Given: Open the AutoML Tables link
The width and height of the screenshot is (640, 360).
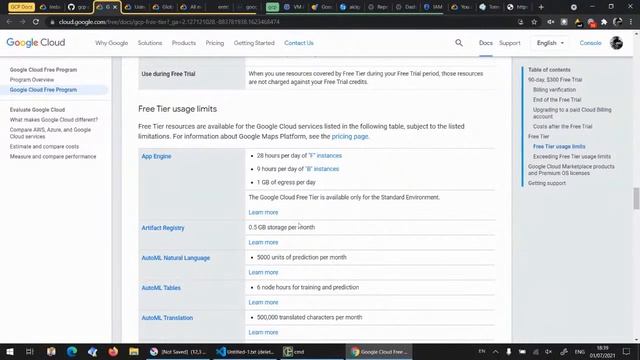Looking at the screenshot, I should click(x=161, y=288).
